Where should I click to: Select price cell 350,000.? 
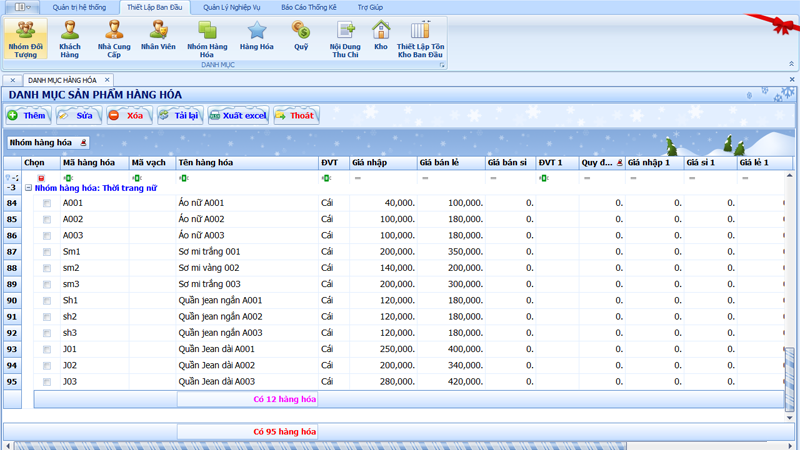click(451, 252)
